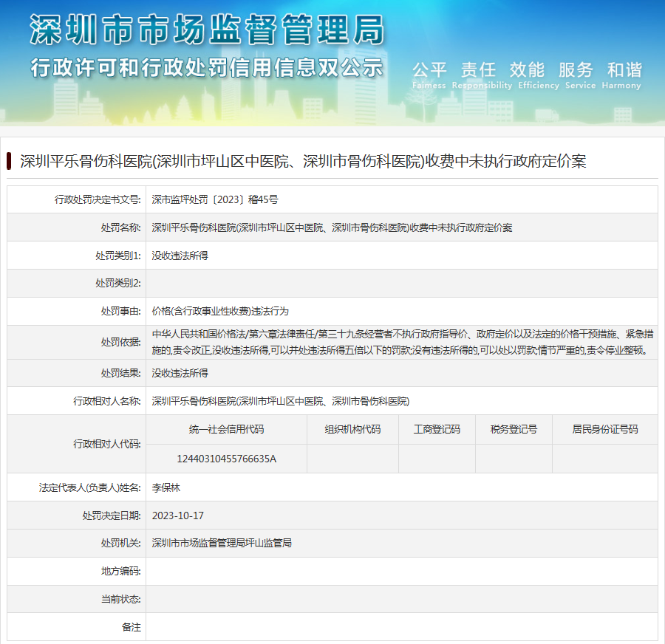Image resolution: width=665 pixels, height=644 pixels.
Task: Select credit code 12440310455766635A
Action: [227, 459]
